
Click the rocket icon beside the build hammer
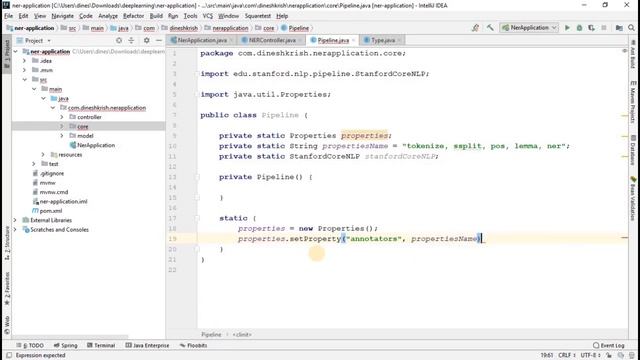476,28
